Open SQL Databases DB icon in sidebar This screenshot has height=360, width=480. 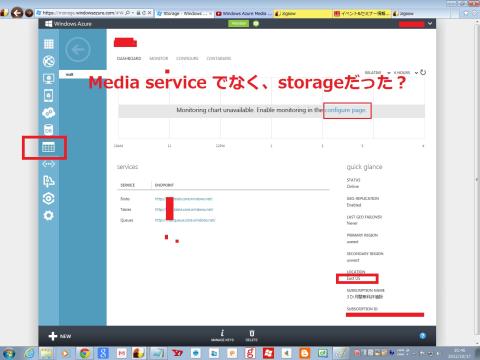pyautogui.click(x=49, y=130)
